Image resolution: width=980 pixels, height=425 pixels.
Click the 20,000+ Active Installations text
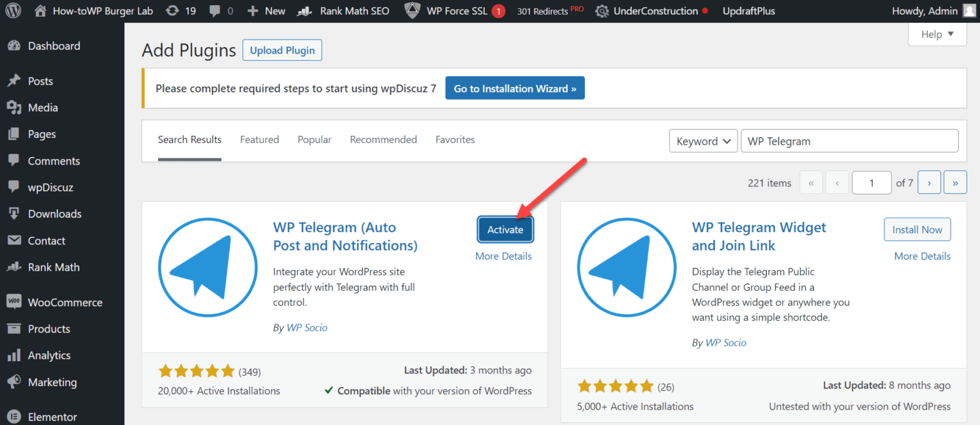pos(219,391)
